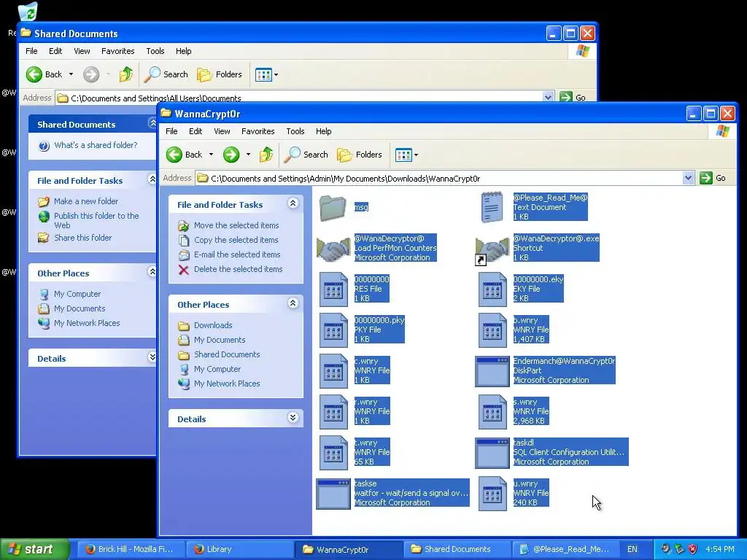Click What's a shared folder? link
This screenshot has width=747, height=560.
point(96,145)
